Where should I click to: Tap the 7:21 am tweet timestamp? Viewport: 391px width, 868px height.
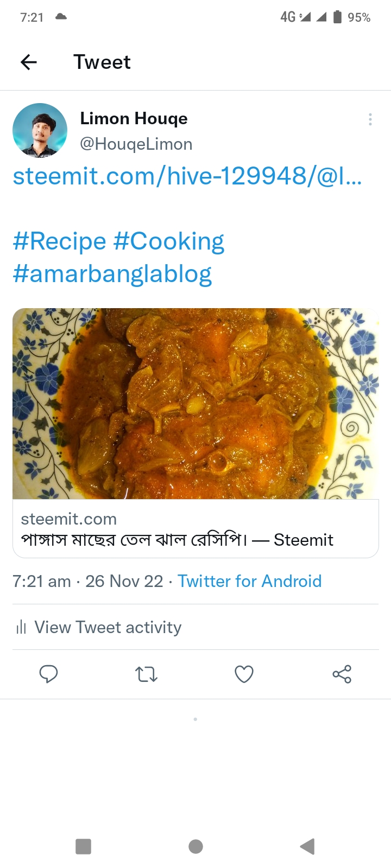click(42, 581)
